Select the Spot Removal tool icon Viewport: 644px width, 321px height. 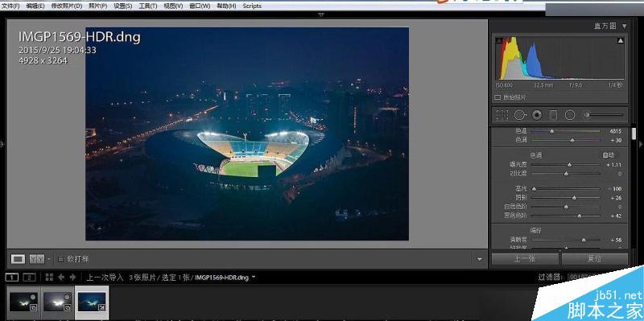[520, 115]
